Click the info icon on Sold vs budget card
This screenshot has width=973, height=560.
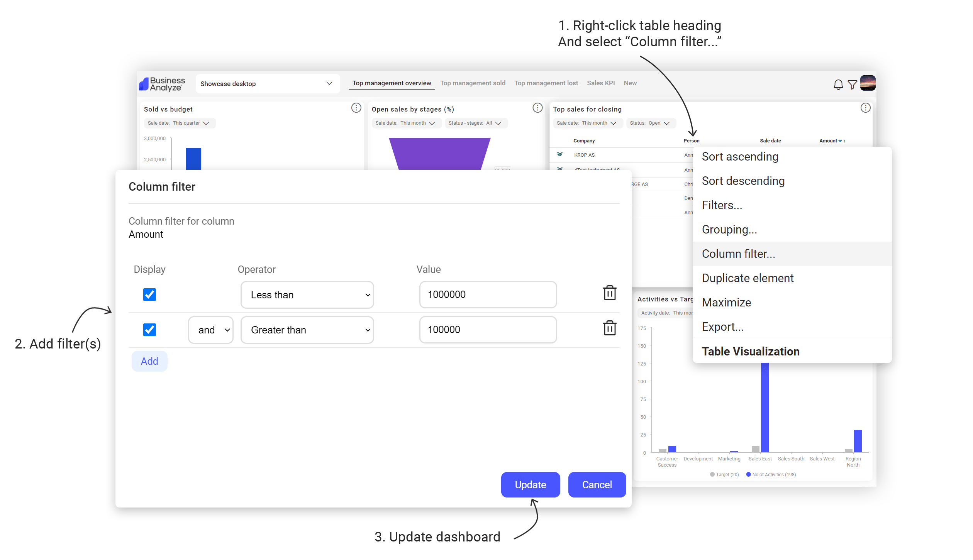pyautogui.click(x=356, y=108)
